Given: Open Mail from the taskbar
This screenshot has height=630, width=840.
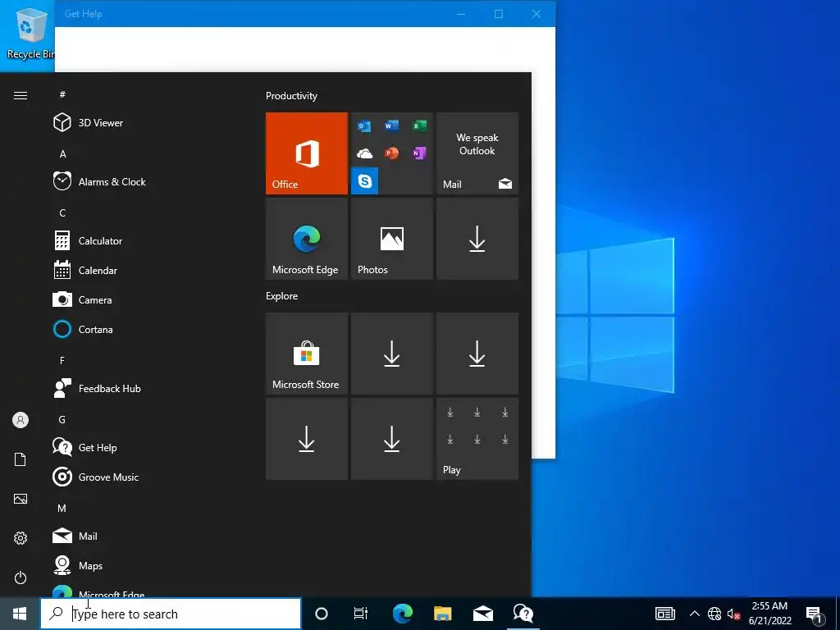Looking at the screenshot, I should 482,614.
